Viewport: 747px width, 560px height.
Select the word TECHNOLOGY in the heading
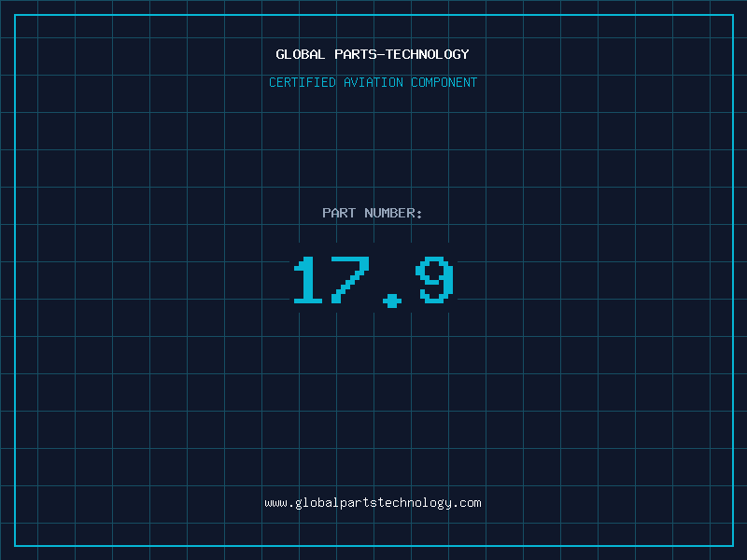[x=430, y=54]
